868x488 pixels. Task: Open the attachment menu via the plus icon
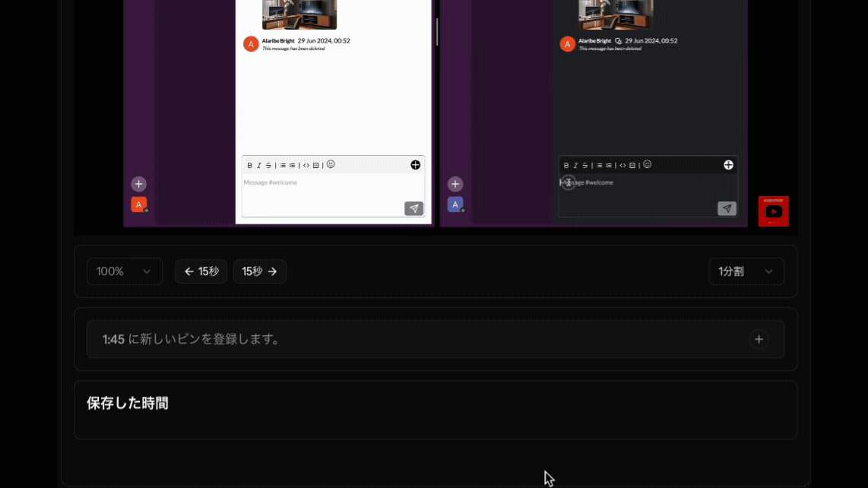point(415,164)
